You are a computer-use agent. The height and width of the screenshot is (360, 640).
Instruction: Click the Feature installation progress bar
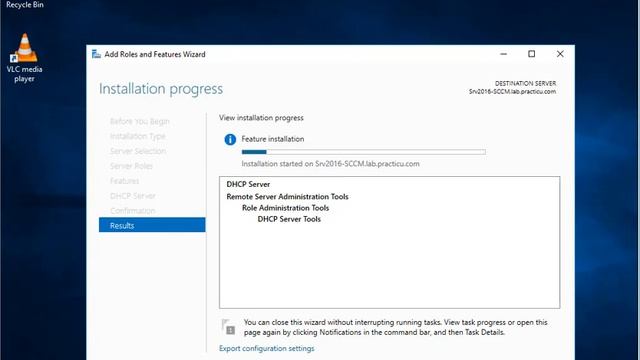pyautogui.click(x=364, y=152)
